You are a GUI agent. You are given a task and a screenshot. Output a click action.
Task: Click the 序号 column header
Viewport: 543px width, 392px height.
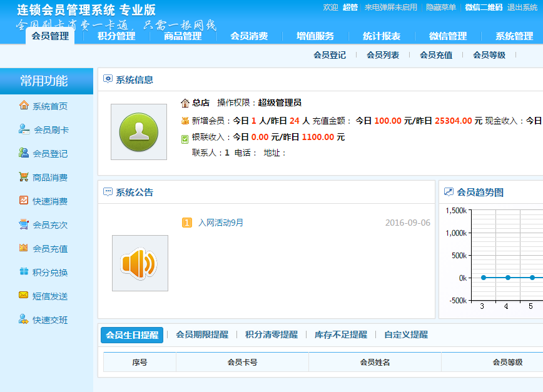[x=140, y=362]
